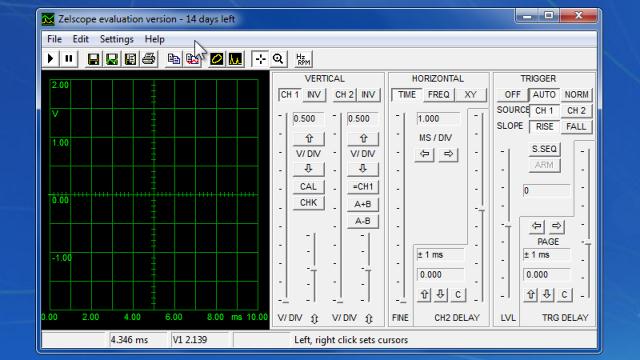
Task: Toggle the vertical CH 2 channel button
Action: click(344, 95)
